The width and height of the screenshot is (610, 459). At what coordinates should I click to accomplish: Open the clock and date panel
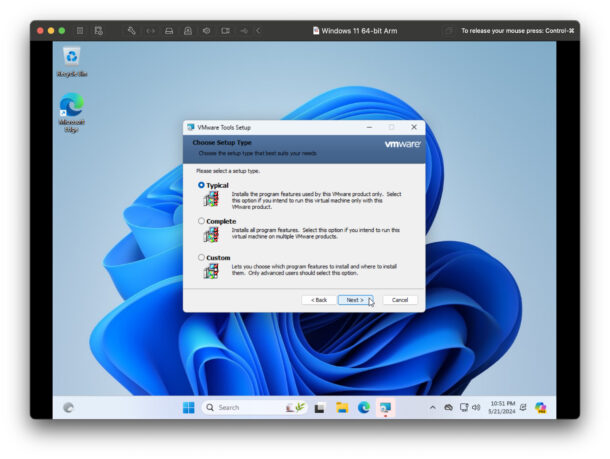pyautogui.click(x=503, y=408)
